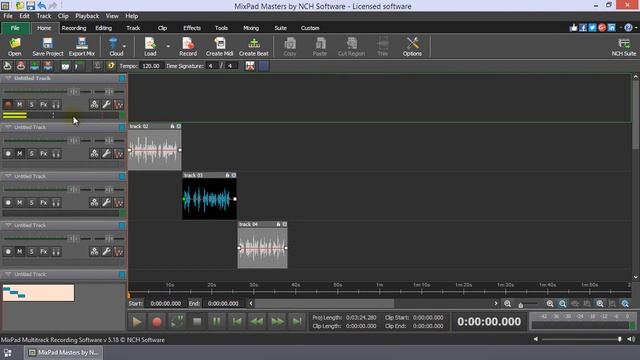Toggle the loop playback button
The height and width of the screenshot is (360, 640).
(177, 322)
